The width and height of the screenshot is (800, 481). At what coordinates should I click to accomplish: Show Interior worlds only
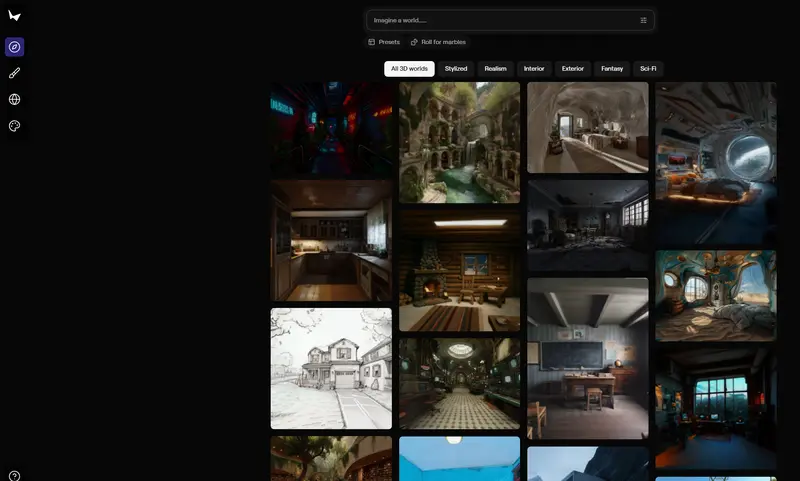pyautogui.click(x=534, y=69)
